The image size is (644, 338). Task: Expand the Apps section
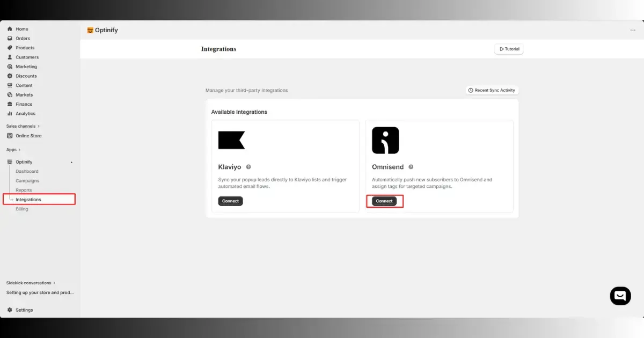(x=13, y=150)
